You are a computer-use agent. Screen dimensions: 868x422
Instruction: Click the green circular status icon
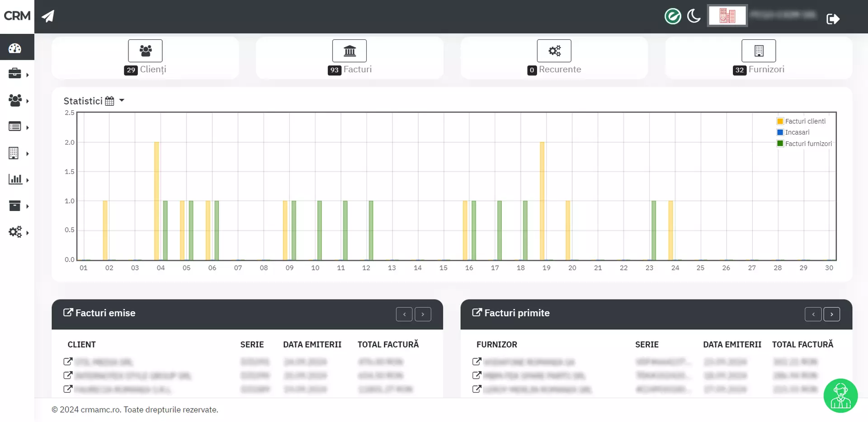click(x=673, y=17)
